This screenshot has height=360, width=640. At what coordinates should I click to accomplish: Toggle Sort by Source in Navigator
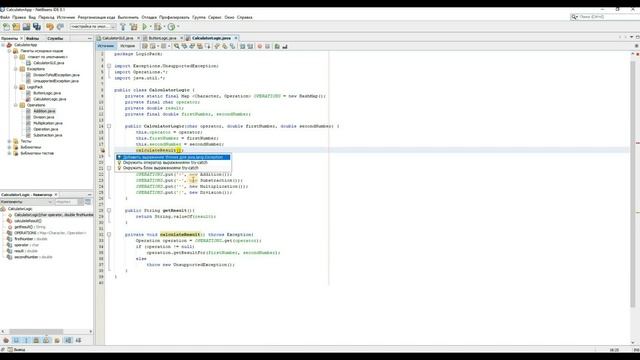[78, 340]
